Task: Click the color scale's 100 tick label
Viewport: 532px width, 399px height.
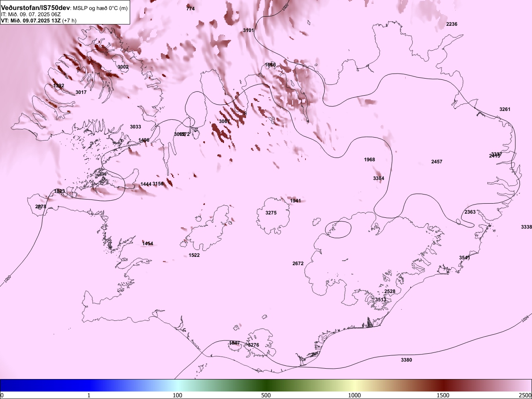Action: pyautogui.click(x=177, y=395)
